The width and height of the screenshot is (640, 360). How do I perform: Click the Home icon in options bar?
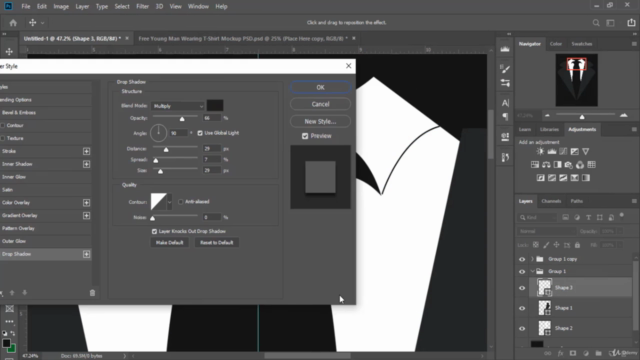(x=13, y=23)
